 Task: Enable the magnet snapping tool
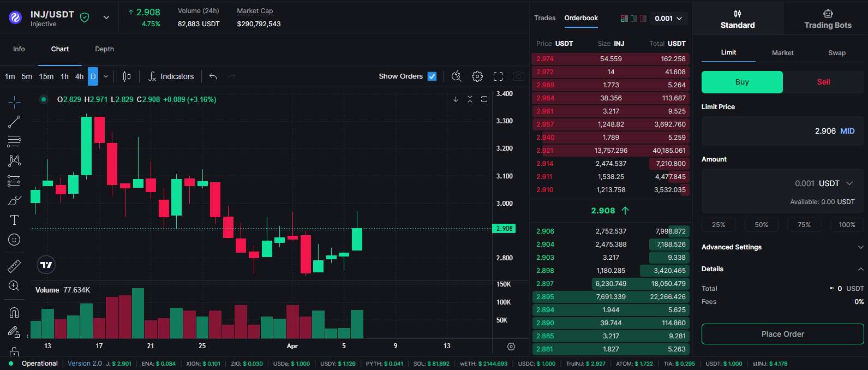(14, 312)
